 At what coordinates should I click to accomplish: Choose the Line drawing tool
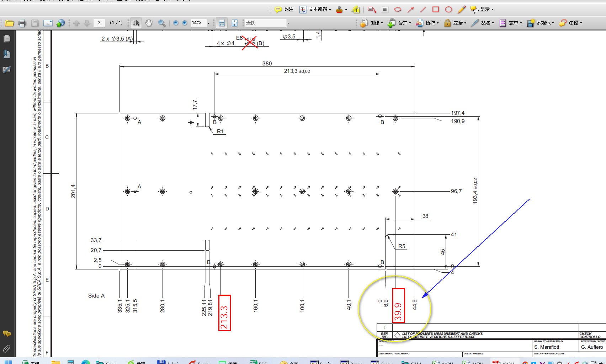point(423,9)
